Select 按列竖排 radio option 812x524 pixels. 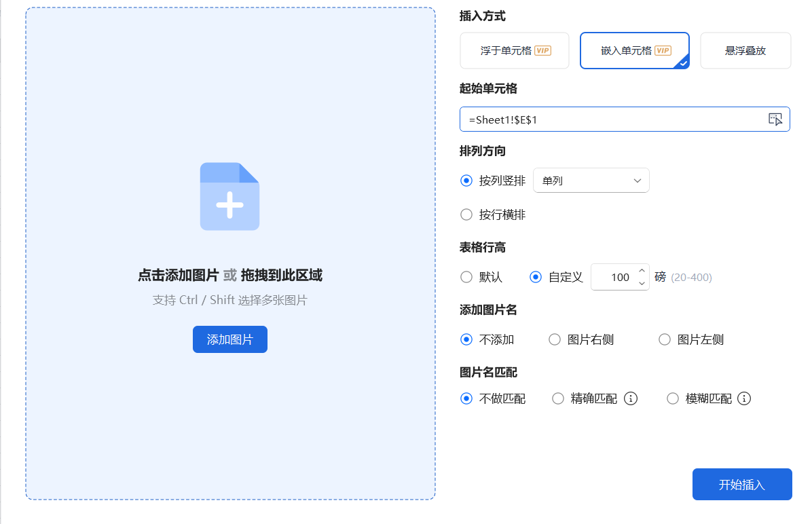(466, 181)
